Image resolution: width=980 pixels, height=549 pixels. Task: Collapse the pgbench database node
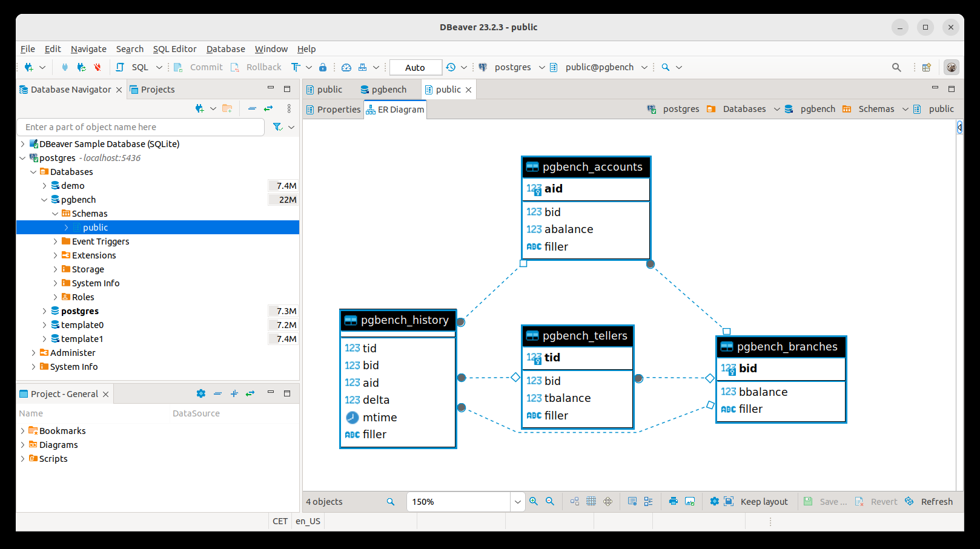tap(44, 200)
